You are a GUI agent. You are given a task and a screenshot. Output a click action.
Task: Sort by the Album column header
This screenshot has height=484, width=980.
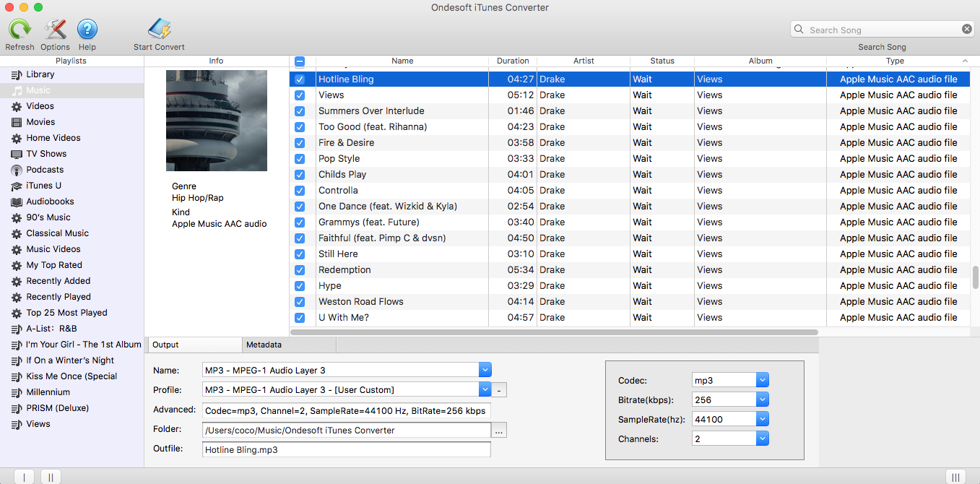[760, 61]
